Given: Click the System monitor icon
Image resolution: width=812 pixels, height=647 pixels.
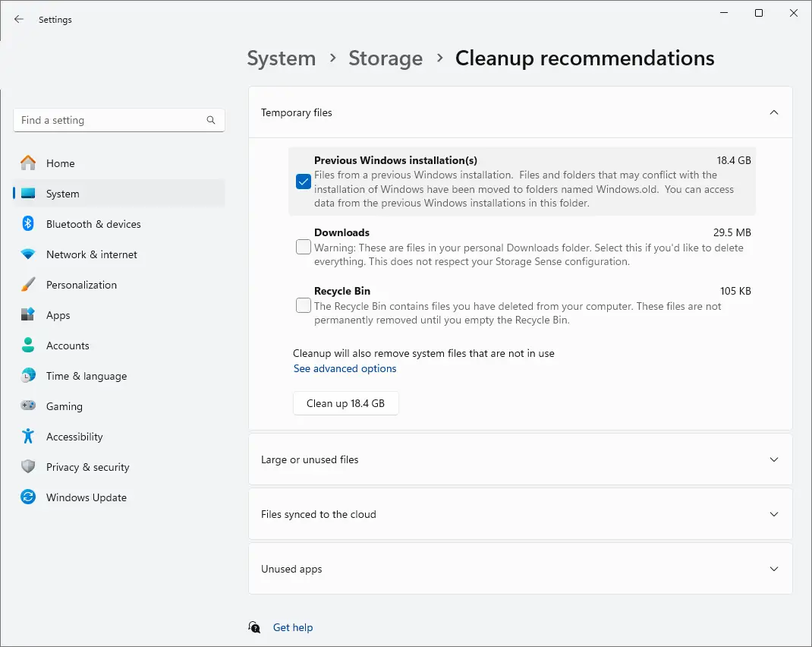Looking at the screenshot, I should pyautogui.click(x=28, y=193).
